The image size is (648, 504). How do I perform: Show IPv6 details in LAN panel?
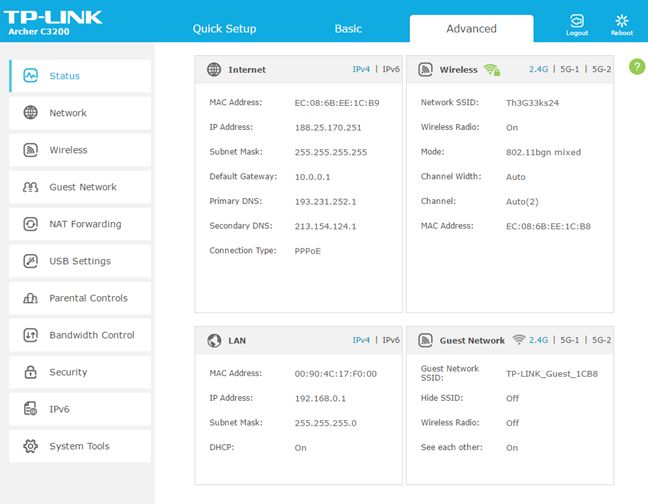tap(391, 340)
